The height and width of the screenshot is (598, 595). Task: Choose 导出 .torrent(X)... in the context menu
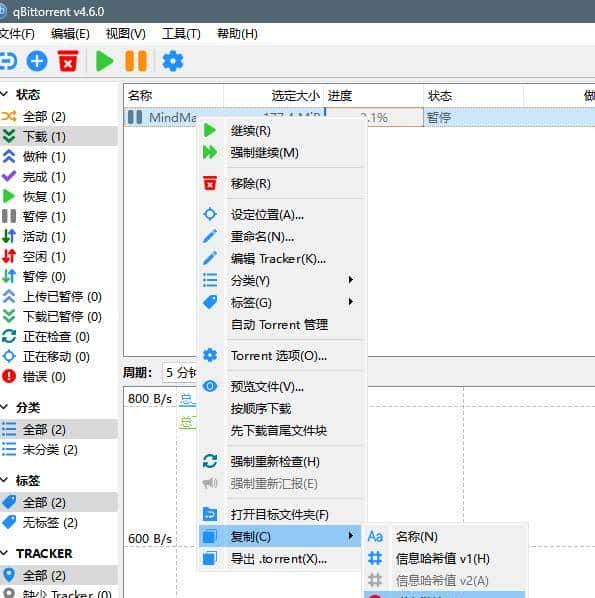click(x=281, y=559)
